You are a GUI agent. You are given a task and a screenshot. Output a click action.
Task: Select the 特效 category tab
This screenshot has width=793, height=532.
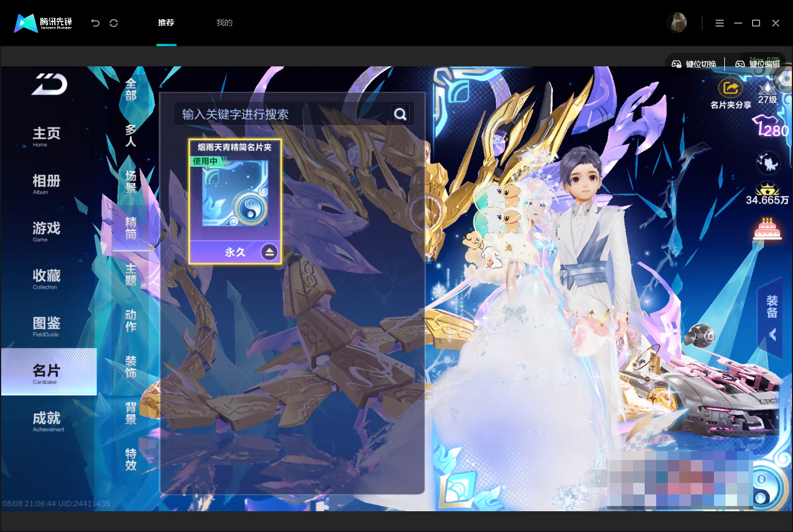coord(131,460)
